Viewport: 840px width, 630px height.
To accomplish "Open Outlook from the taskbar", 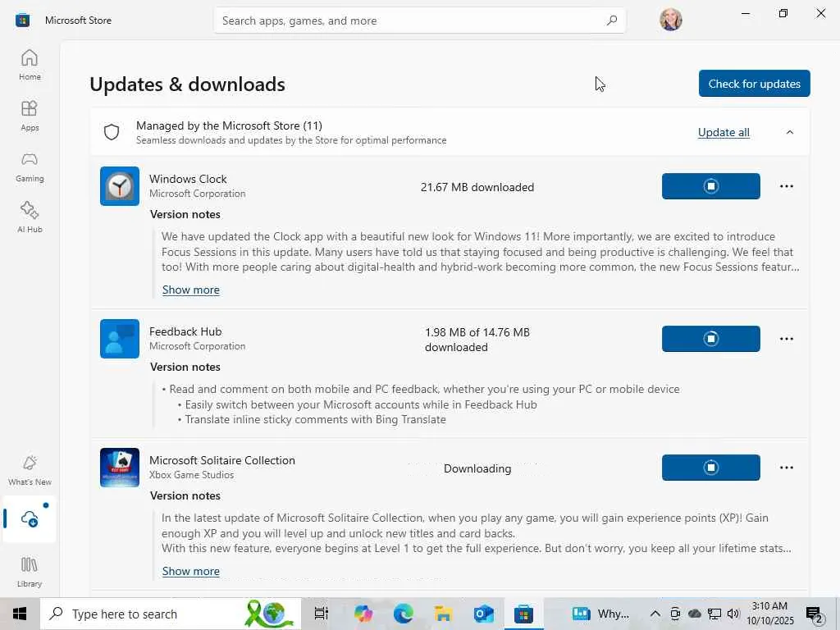I will coord(483,614).
